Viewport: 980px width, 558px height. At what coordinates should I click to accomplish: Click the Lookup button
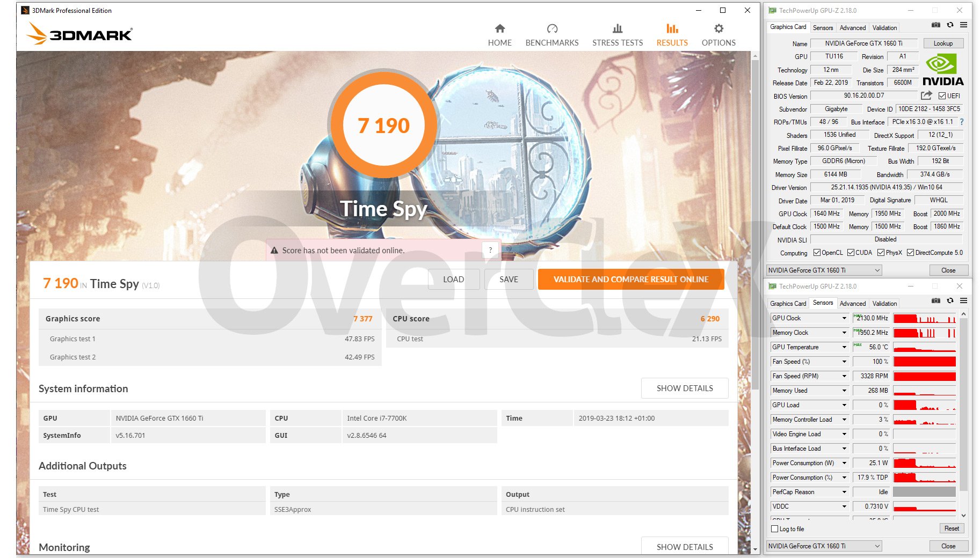(x=943, y=43)
